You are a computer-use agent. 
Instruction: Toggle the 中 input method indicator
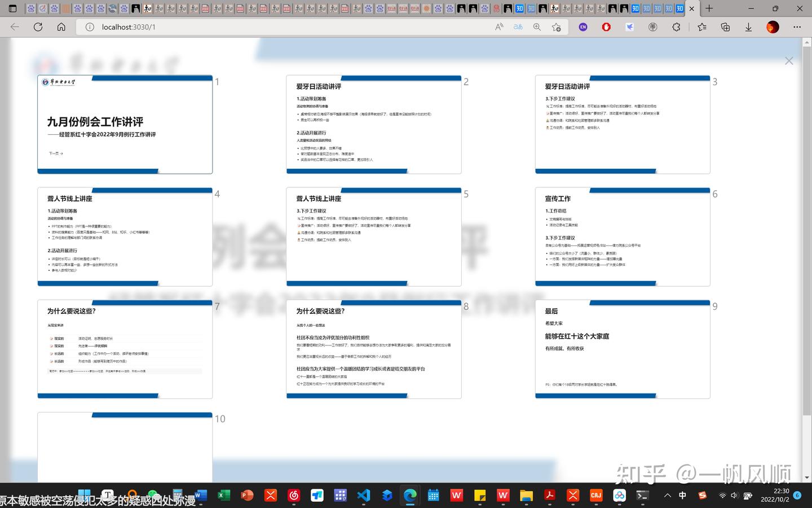pos(683,496)
